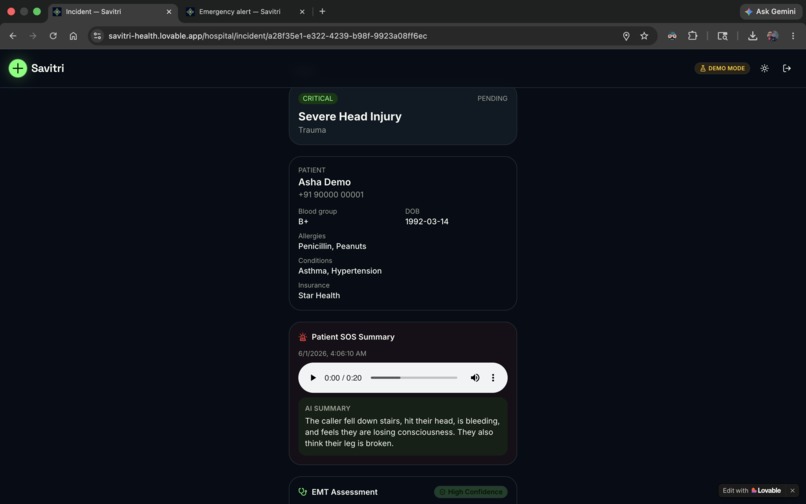
Task: Play the SOS audio recording
Action: coord(313,378)
